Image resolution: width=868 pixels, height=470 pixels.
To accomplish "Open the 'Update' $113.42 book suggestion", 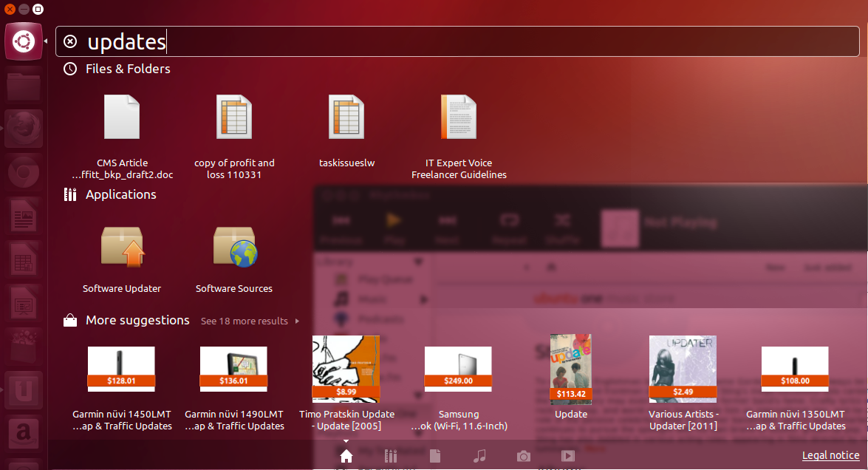I will point(571,376).
